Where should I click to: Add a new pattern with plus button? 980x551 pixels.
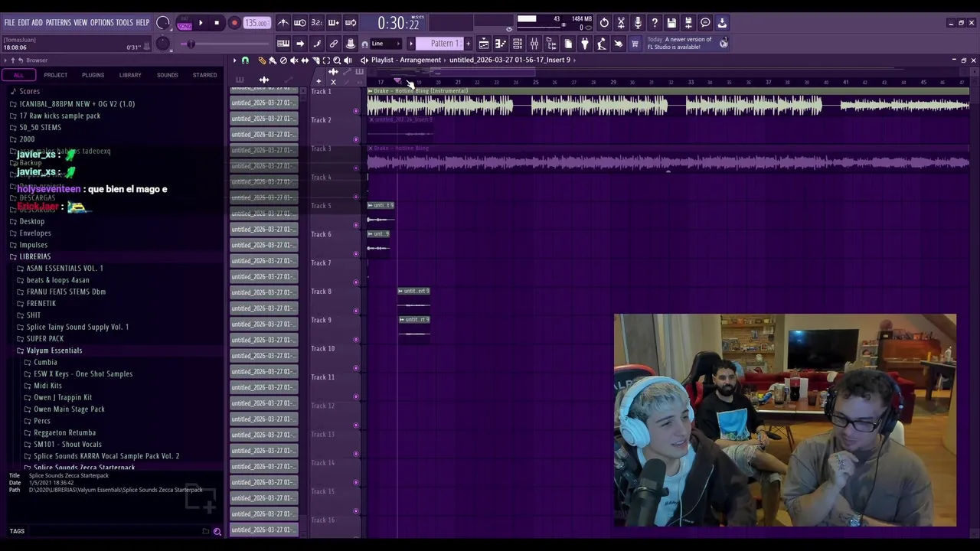(x=469, y=44)
